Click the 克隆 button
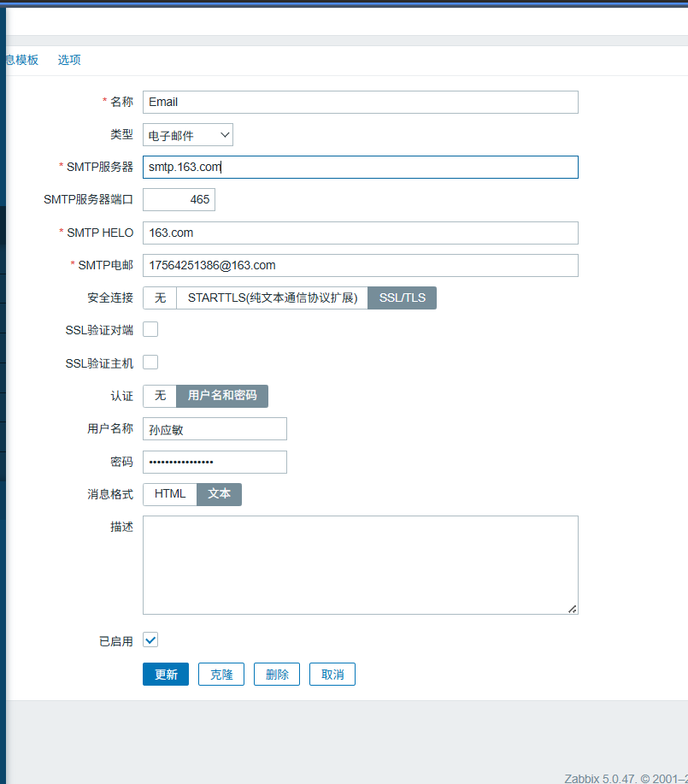 point(221,674)
